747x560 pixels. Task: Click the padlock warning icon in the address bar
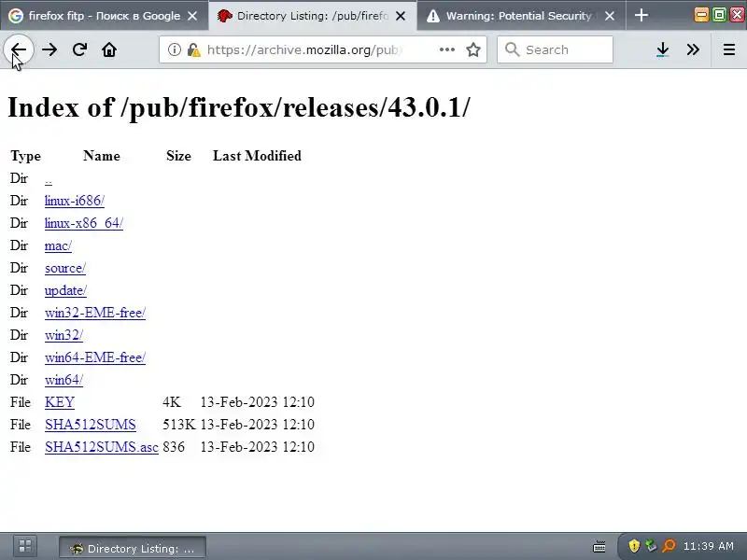(193, 49)
